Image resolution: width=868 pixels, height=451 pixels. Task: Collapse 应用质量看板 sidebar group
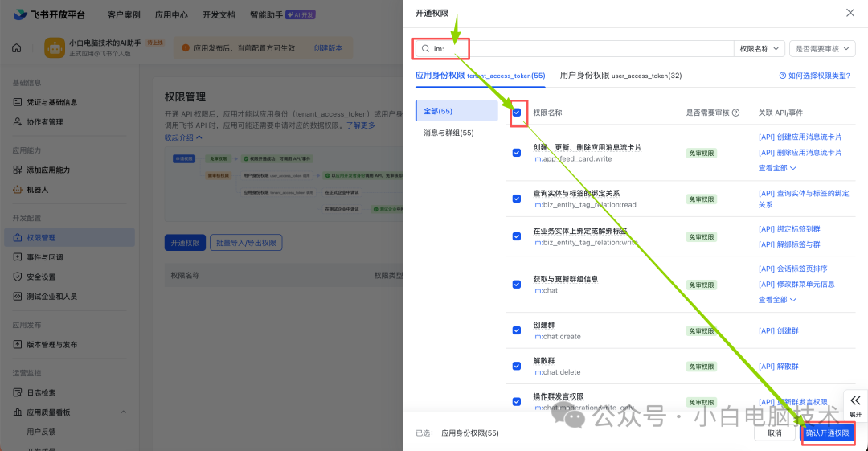(x=124, y=412)
